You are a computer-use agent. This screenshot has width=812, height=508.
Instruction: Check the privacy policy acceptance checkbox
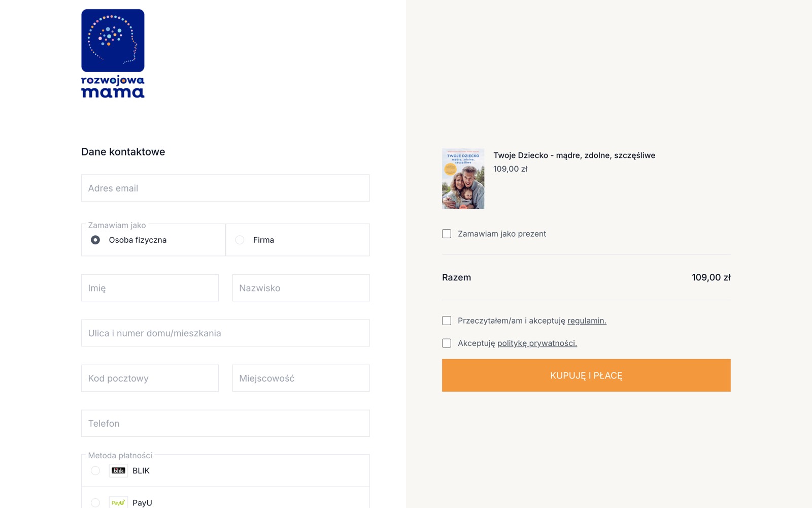pyautogui.click(x=447, y=343)
